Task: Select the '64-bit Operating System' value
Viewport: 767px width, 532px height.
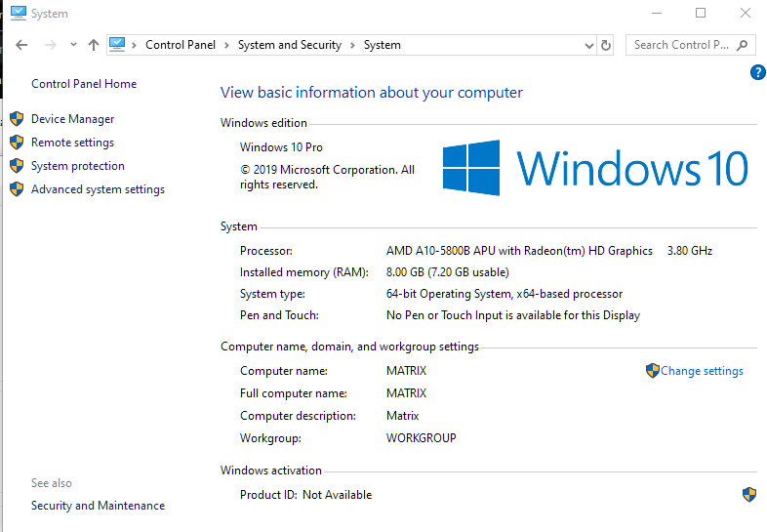Action: [x=505, y=294]
